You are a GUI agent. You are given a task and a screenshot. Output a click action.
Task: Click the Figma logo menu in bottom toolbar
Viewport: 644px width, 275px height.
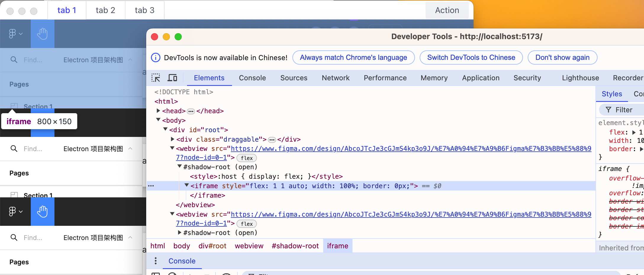tap(15, 212)
